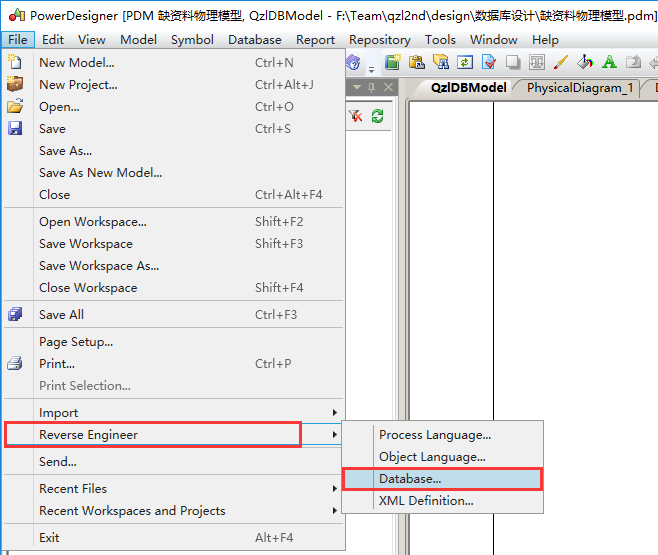Open the browser panel position dropdown arrow
This screenshot has width=658, height=555.
[x=357, y=87]
